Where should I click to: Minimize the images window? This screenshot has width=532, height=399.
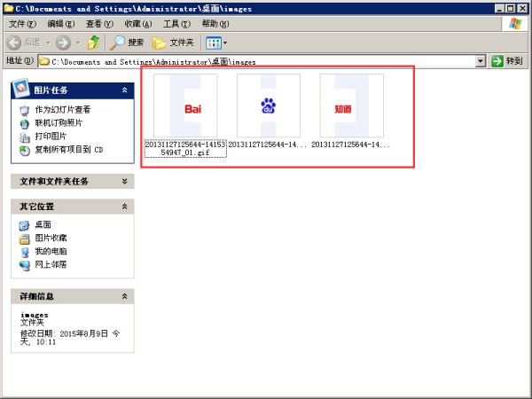point(499,9)
